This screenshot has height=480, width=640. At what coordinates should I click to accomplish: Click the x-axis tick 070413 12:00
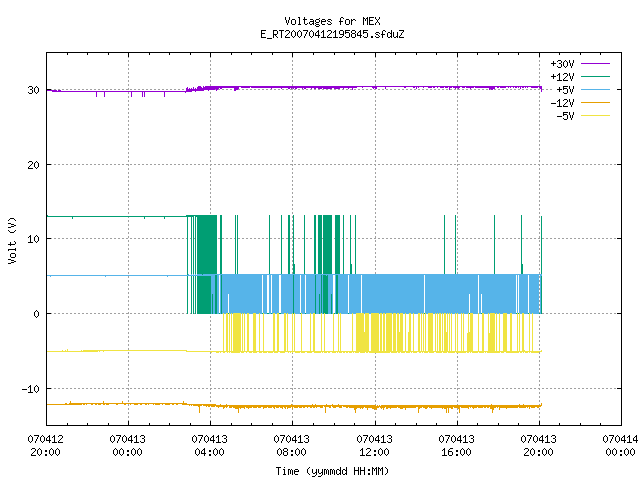click(374, 446)
